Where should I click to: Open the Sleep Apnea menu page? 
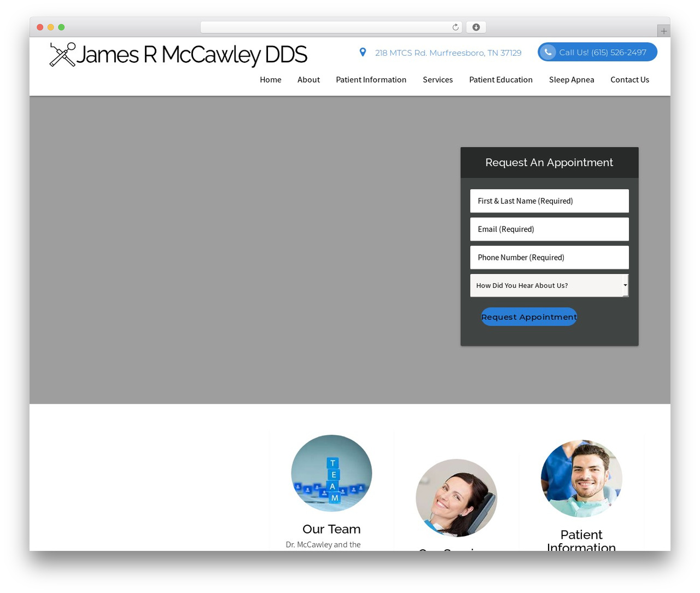coord(571,80)
